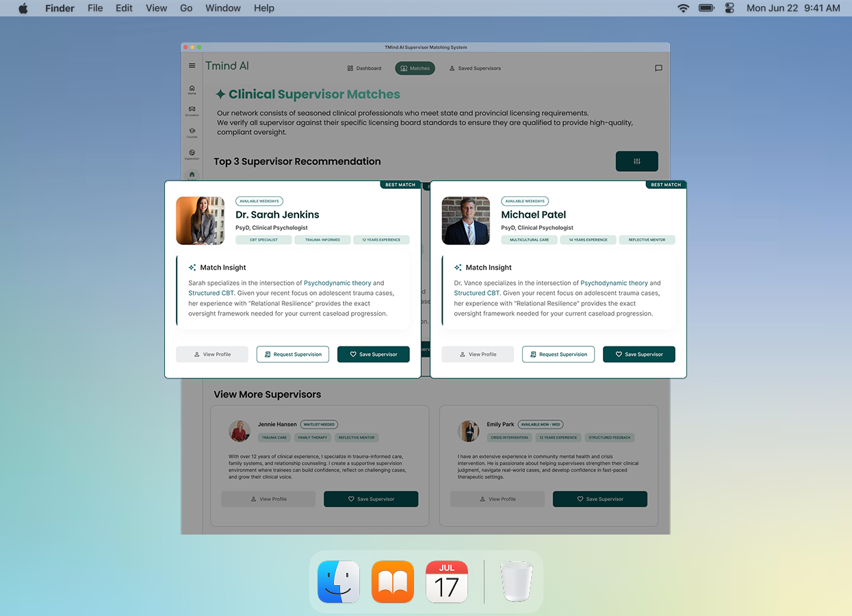Save Supervisor Dr. Sarah Jenkins
The image size is (852, 616).
tap(374, 355)
